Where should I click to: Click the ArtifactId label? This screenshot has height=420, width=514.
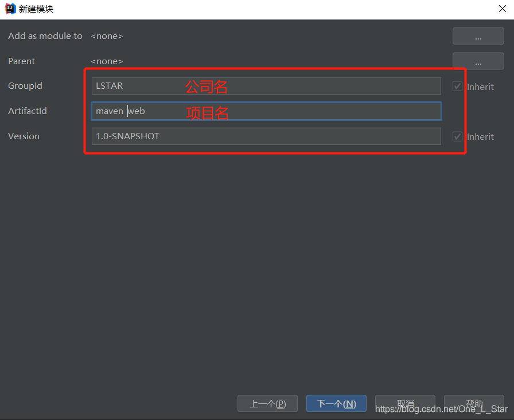click(28, 111)
